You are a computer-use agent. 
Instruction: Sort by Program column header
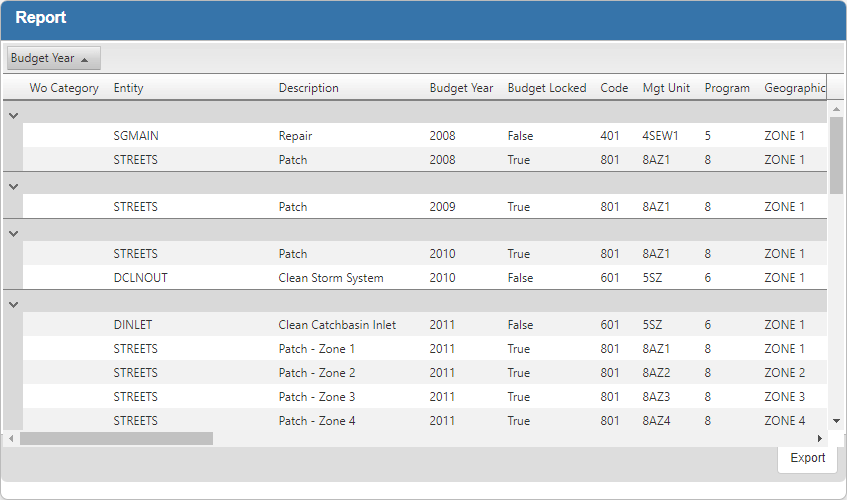pos(727,88)
